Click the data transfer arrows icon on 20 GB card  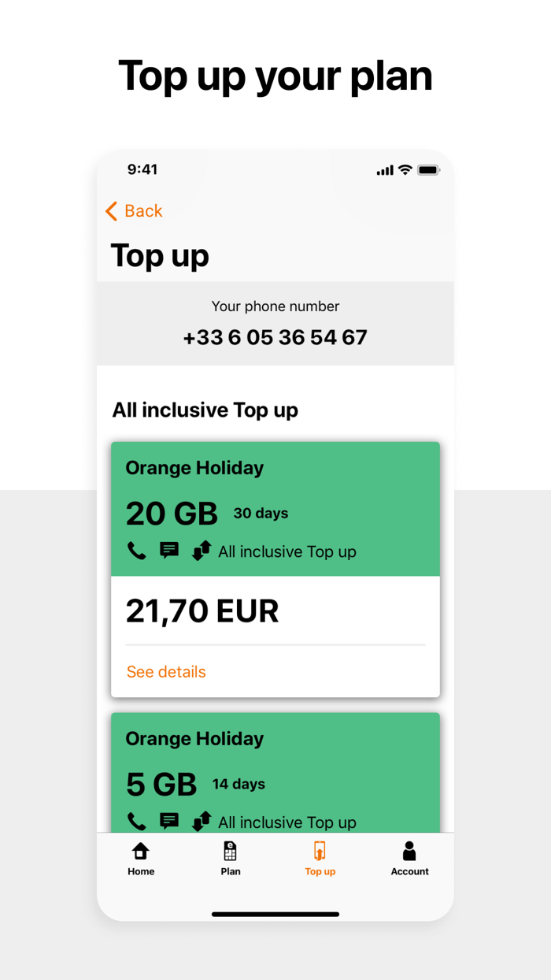click(x=202, y=551)
